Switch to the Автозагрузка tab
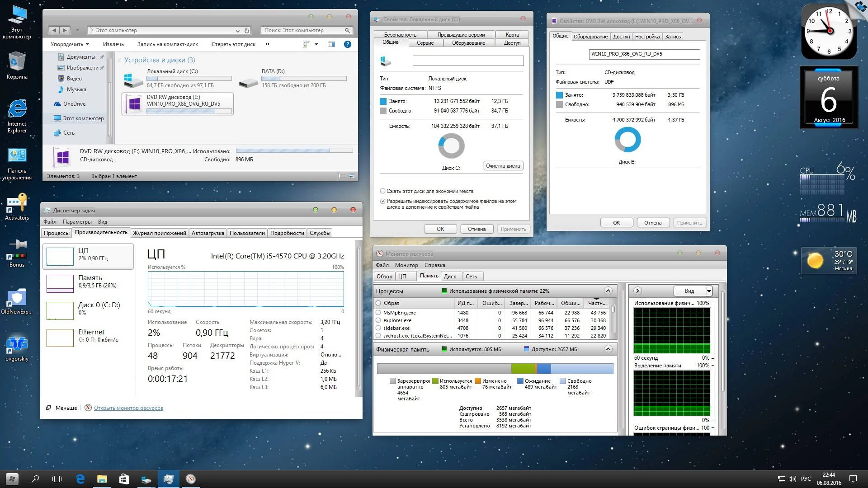 point(208,233)
